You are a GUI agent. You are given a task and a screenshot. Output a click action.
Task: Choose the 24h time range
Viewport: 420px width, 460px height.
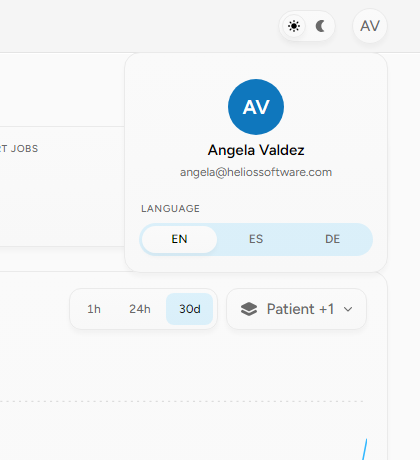point(140,309)
